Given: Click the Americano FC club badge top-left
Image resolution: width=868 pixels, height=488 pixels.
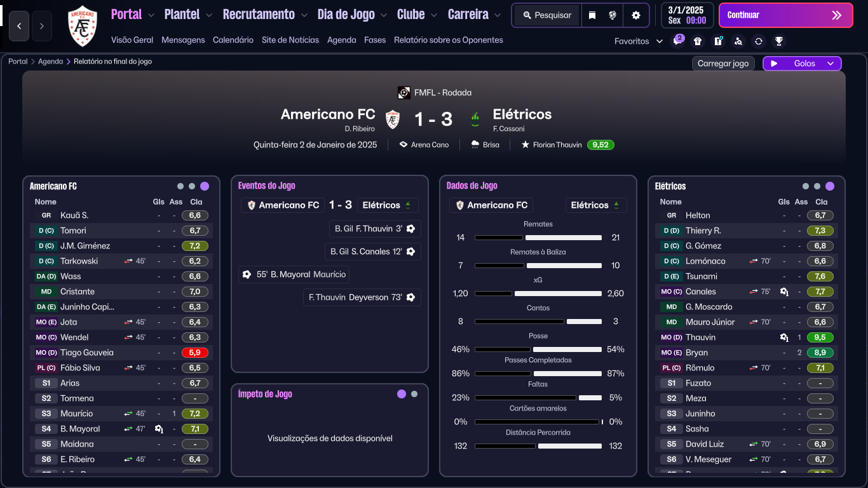Looking at the screenshot, I should point(83,26).
